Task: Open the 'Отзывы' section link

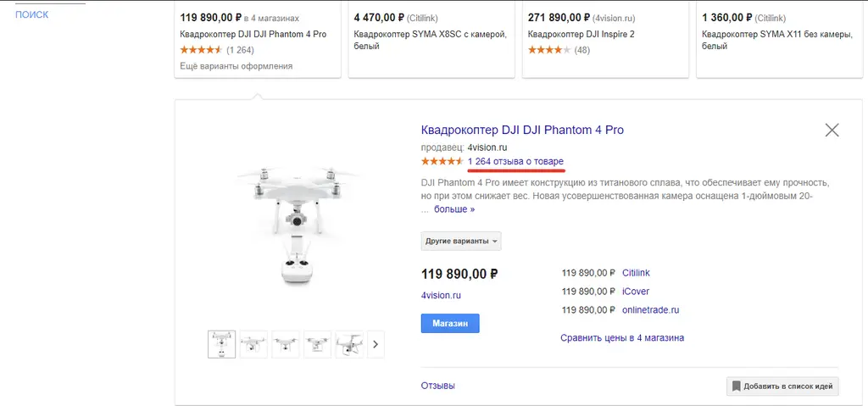Action: click(437, 386)
